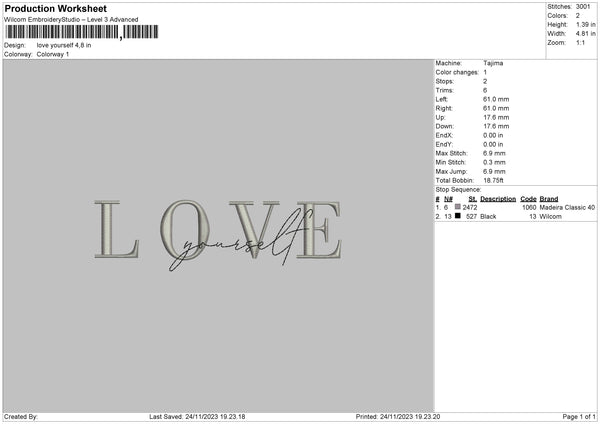Click the Stitches value 3001
This screenshot has width=600, height=424.
coord(583,7)
